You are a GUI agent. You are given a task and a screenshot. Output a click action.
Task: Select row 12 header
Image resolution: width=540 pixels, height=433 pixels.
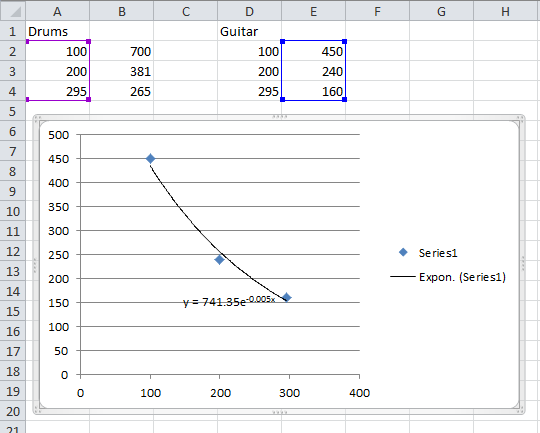(13, 251)
